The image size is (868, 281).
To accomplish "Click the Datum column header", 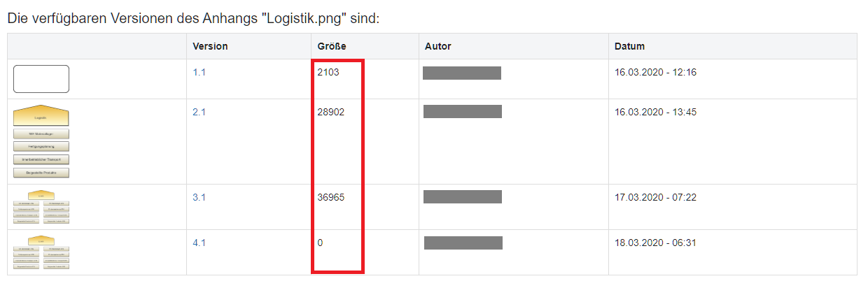I will coord(629,46).
